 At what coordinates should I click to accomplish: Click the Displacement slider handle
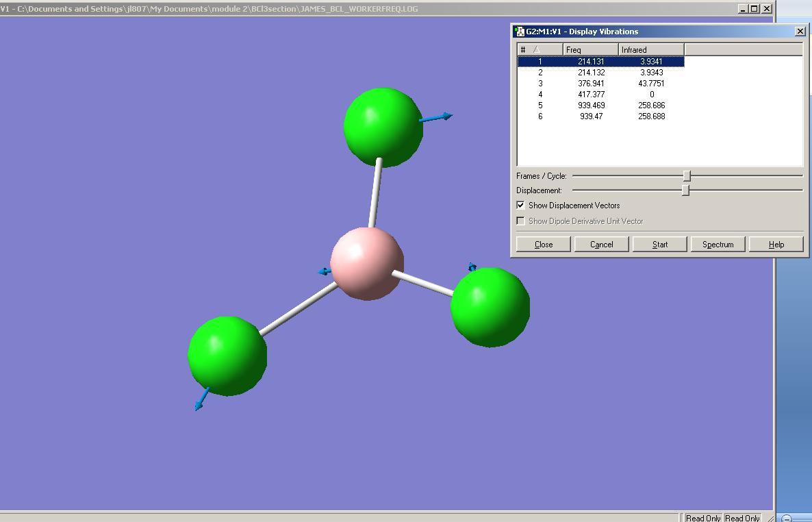point(685,190)
